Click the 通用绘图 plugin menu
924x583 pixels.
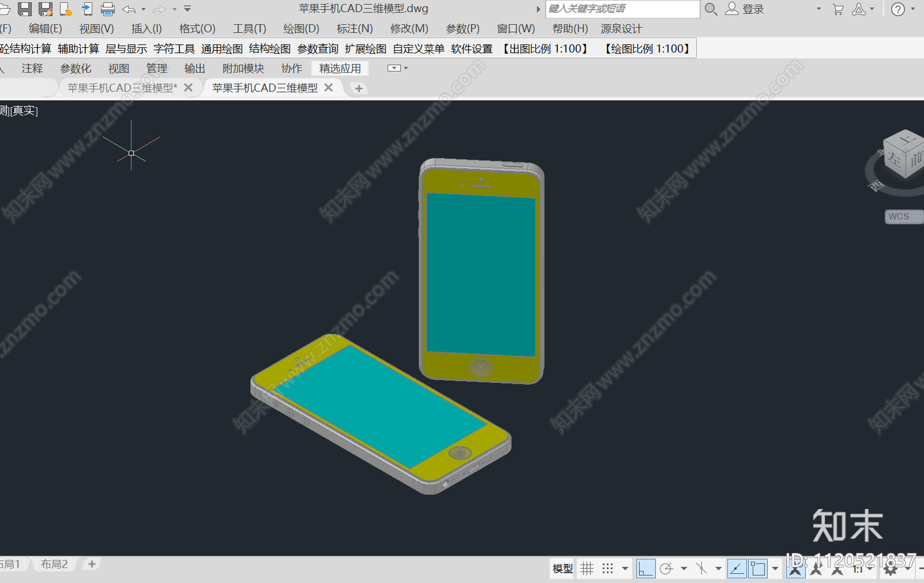(222, 49)
